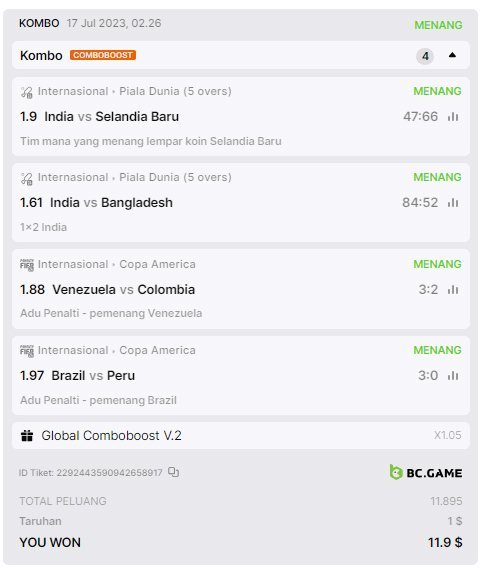
Task: Click the Kombo header title
Action: 41,56
